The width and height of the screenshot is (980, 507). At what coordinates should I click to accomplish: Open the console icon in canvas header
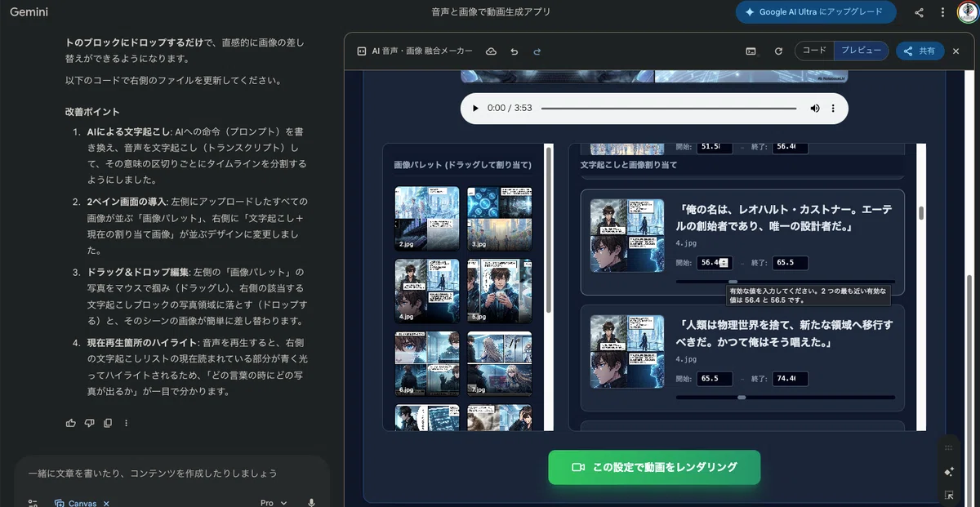751,51
